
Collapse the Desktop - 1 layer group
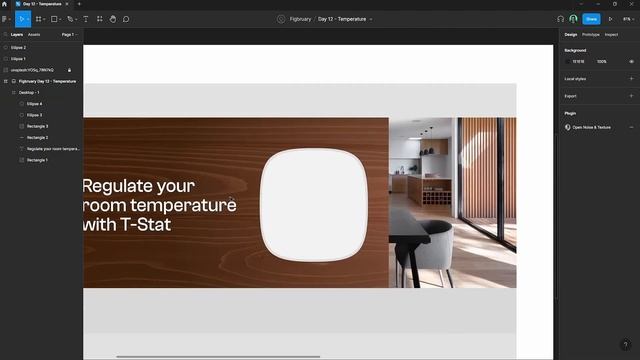pos(13,93)
